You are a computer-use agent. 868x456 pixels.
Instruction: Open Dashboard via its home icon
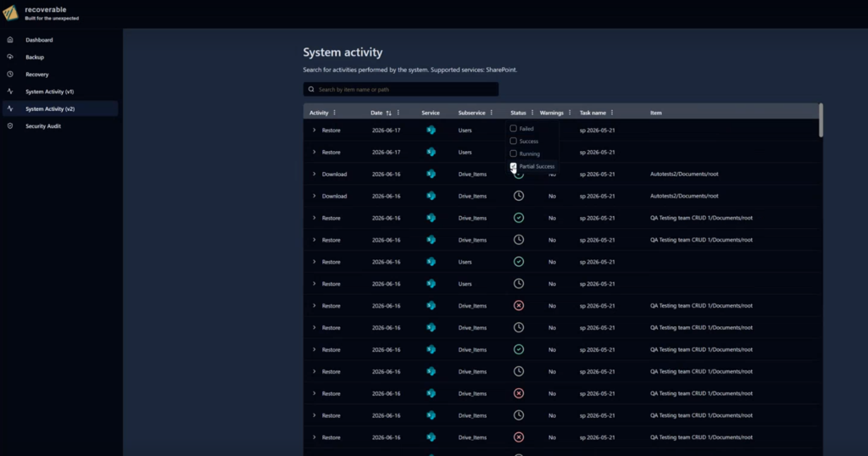(10, 40)
